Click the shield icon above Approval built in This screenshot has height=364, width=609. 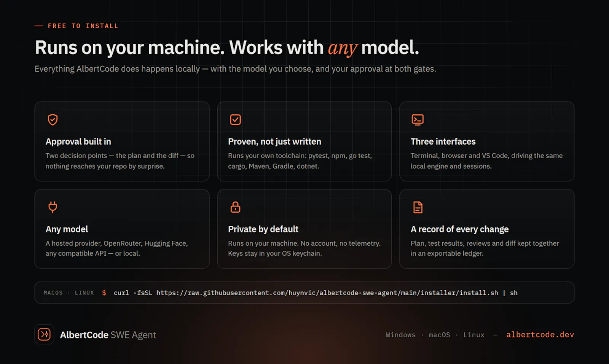point(53,119)
